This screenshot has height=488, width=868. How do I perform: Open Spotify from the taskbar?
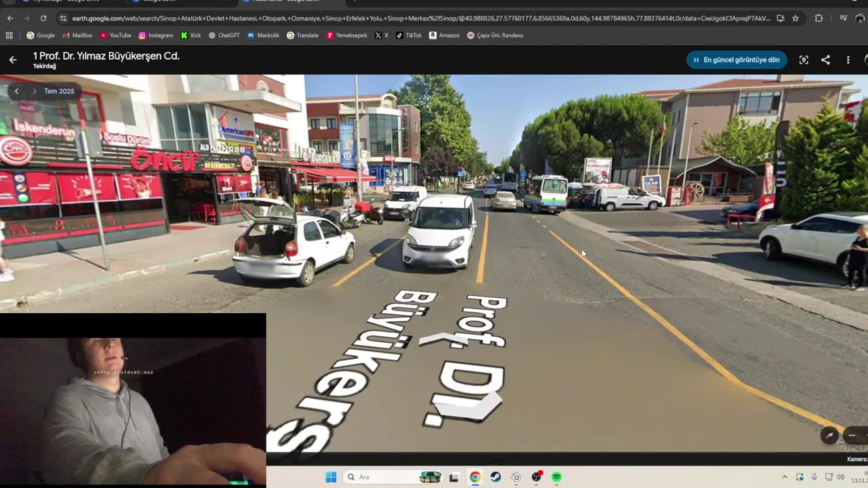(557, 477)
